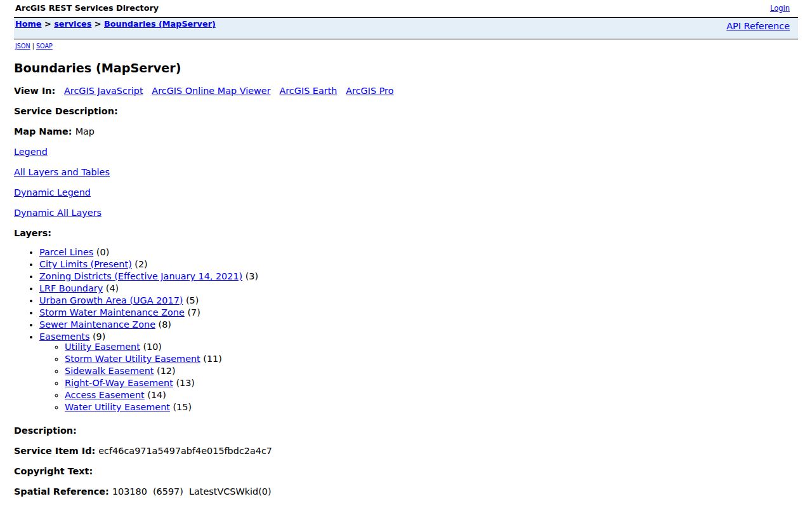This screenshot has width=812, height=508.
Task: Open Sewer Maintenance Zone layer
Action: coord(97,324)
